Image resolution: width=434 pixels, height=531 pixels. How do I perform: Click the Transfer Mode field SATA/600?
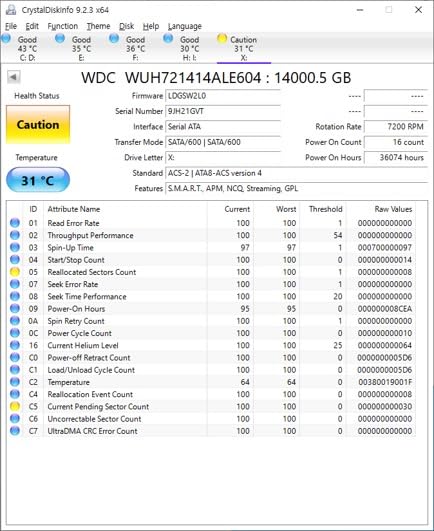(x=223, y=142)
